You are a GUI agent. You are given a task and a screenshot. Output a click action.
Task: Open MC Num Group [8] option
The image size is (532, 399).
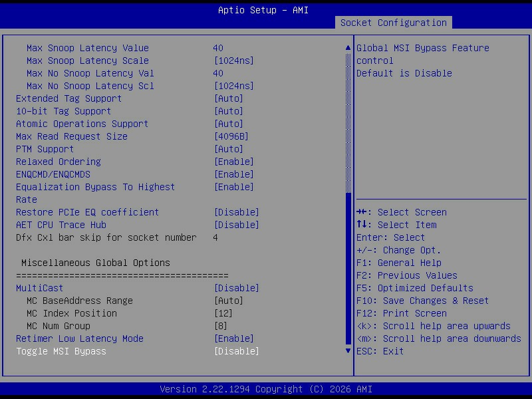click(x=221, y=326)
